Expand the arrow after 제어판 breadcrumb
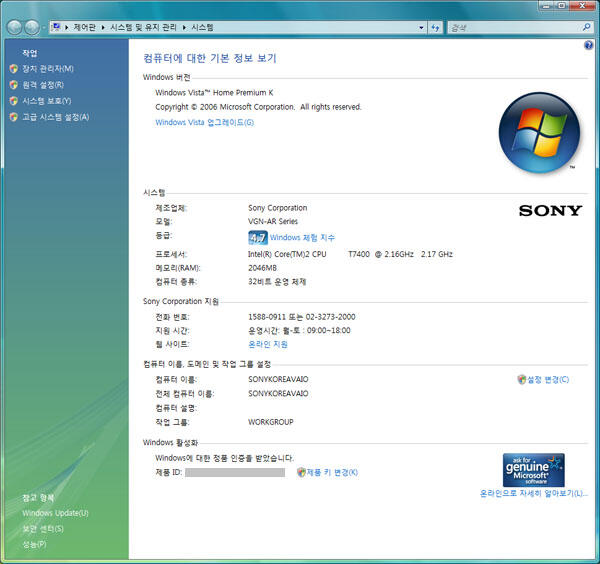Image resolution: width=600 pixels, height=564 pixels. (x=103, y=27)
